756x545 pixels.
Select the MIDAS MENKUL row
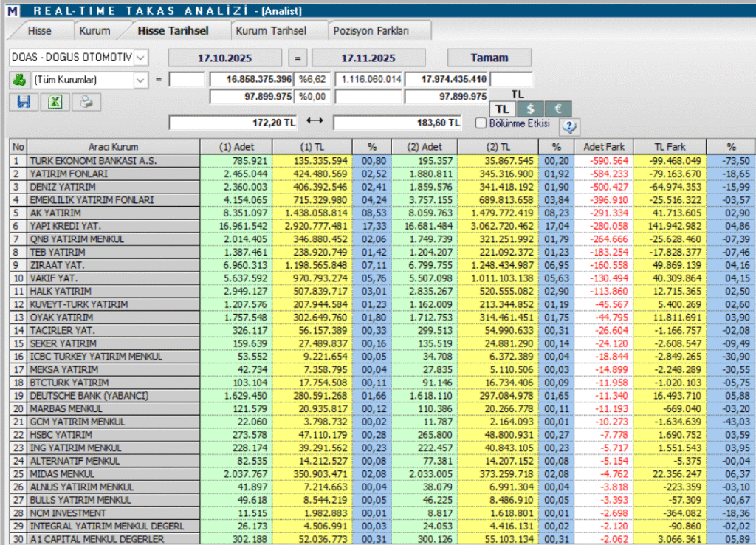coord(382,473)
